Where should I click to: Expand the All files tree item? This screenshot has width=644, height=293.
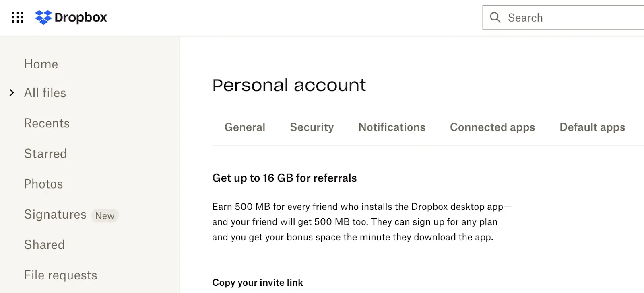pos(11,93)
